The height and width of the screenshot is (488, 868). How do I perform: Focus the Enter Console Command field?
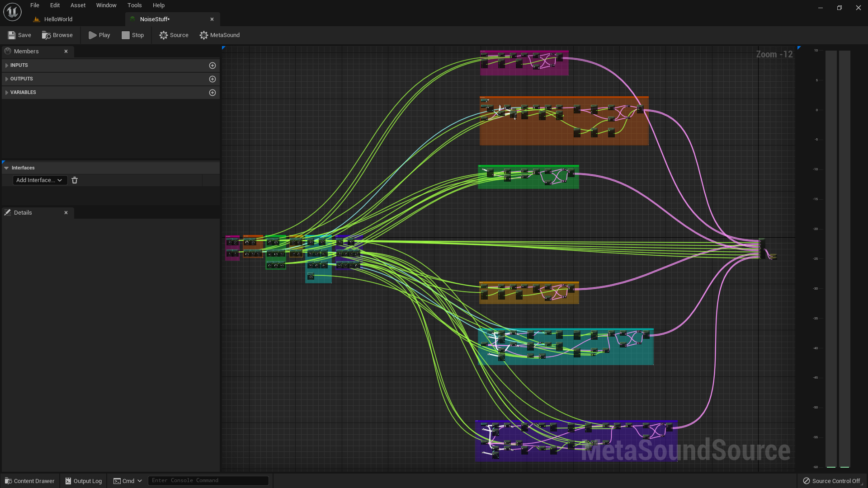tap(208, 480)
